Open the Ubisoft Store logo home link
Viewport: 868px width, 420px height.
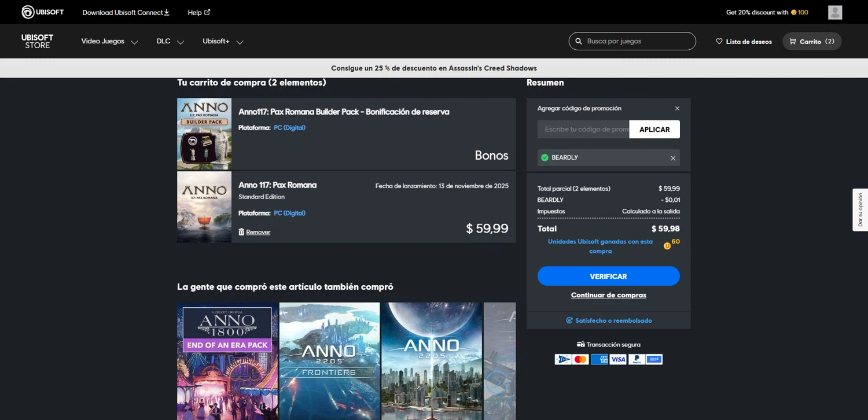coord(37,41)
